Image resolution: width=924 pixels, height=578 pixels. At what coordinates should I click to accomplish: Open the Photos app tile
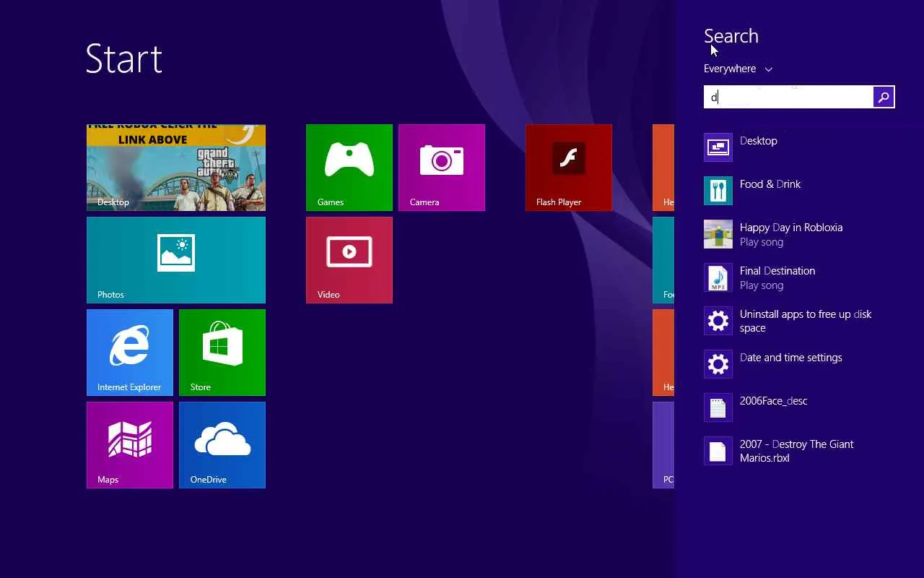pyautogui.click(x=176, y=260)
